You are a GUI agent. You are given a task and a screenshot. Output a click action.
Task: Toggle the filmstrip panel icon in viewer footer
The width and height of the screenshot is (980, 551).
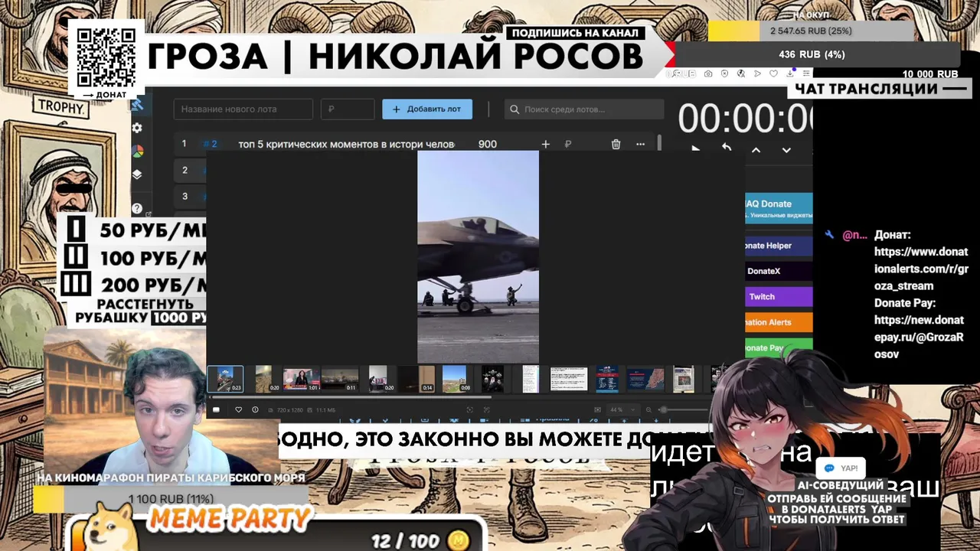(x=216, y=409)
